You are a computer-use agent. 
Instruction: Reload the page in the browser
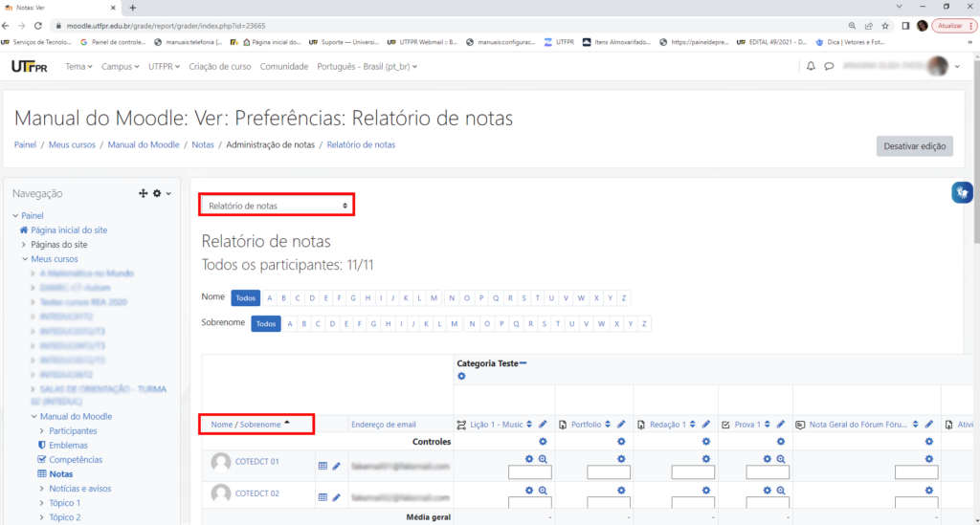coord(38,26)
